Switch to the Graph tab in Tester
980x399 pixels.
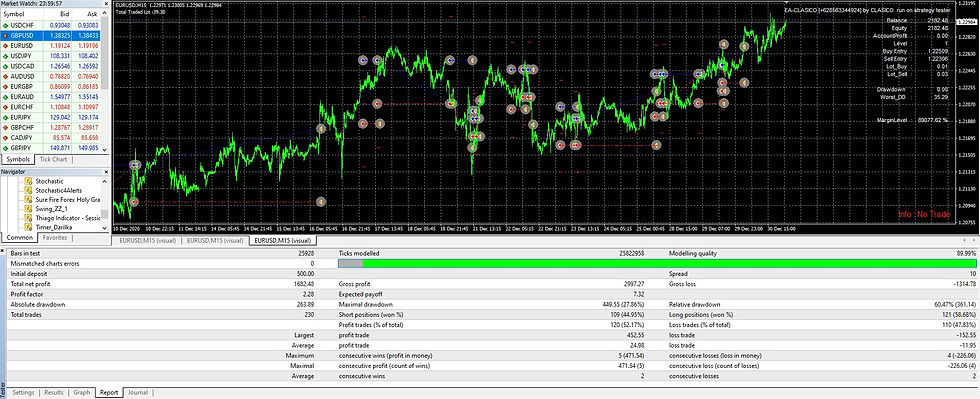(x=82, y=393)
